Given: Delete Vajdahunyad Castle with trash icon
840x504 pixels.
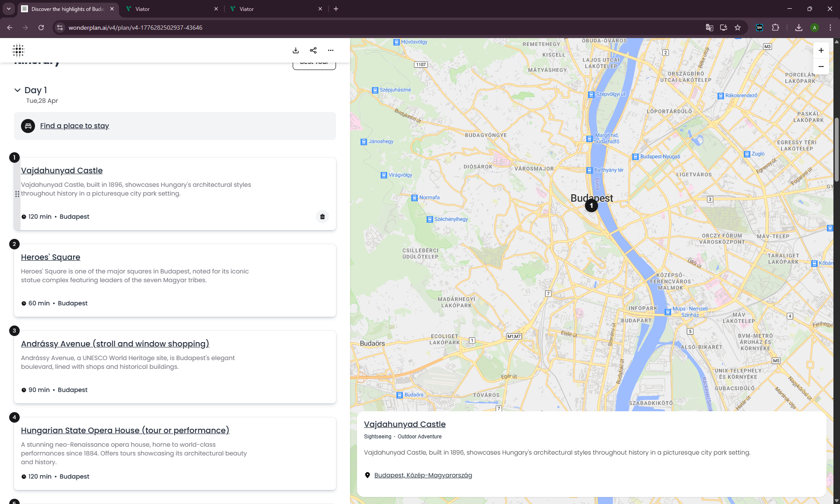Looking at the screenshot, I should pos(322,217).
